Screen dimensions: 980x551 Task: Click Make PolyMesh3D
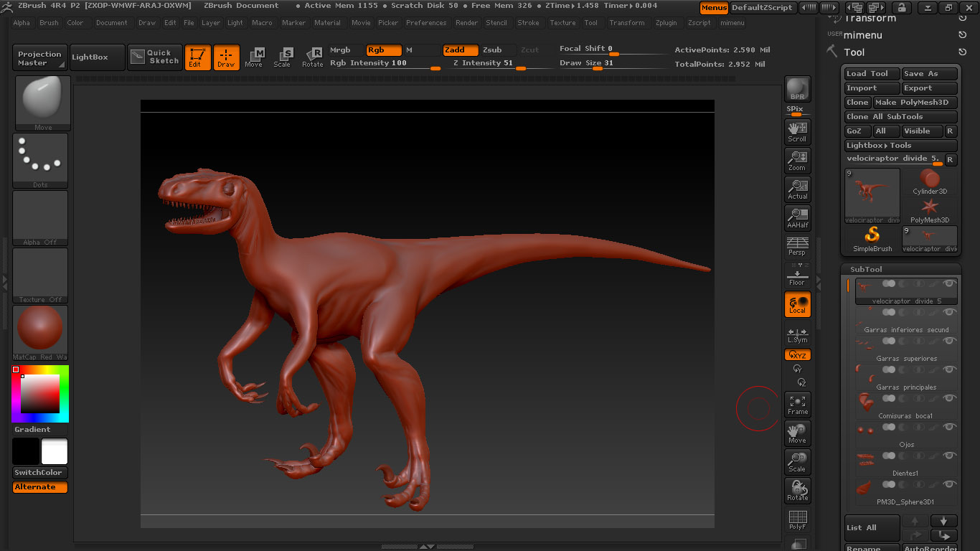click(915, 103)
